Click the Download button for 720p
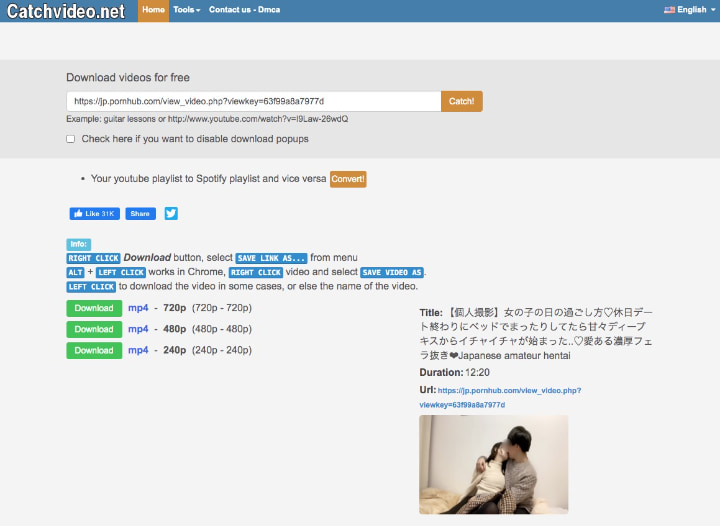 coord(94,308)
